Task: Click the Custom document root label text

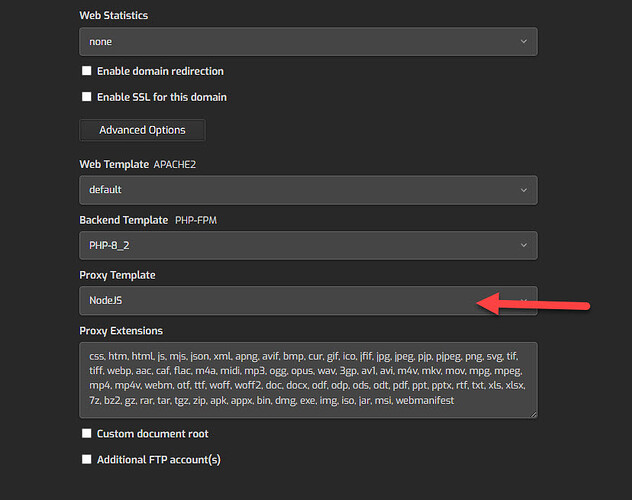Action: [152, 434]
